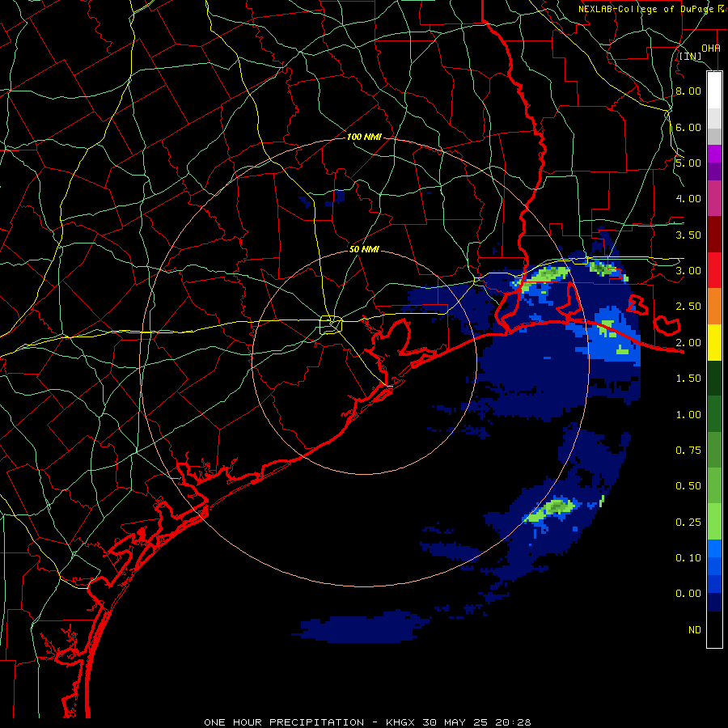Click the pink legend swatch
This screenshot has width=728, height=728.
(x=714, y=199)
